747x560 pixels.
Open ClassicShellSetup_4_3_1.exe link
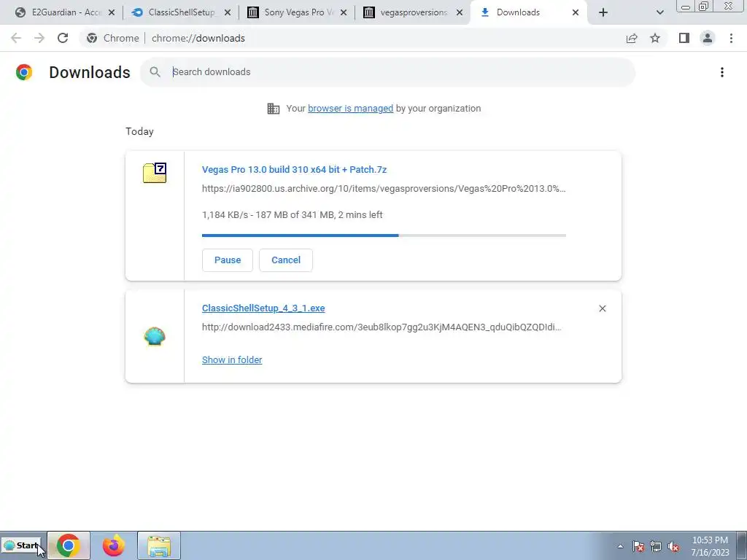(x=263, y=308)
